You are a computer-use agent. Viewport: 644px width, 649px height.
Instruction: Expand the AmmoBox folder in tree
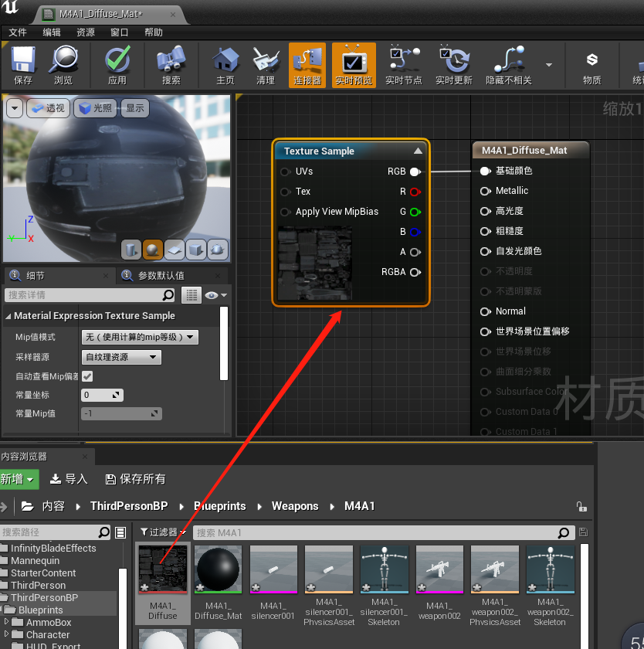tap(7, 621)
